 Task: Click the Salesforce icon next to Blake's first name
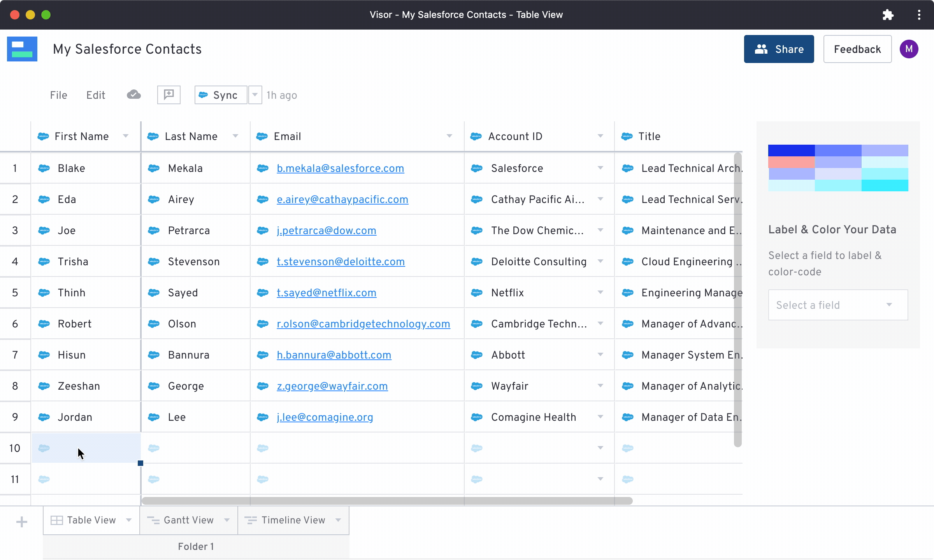point(44,168)
